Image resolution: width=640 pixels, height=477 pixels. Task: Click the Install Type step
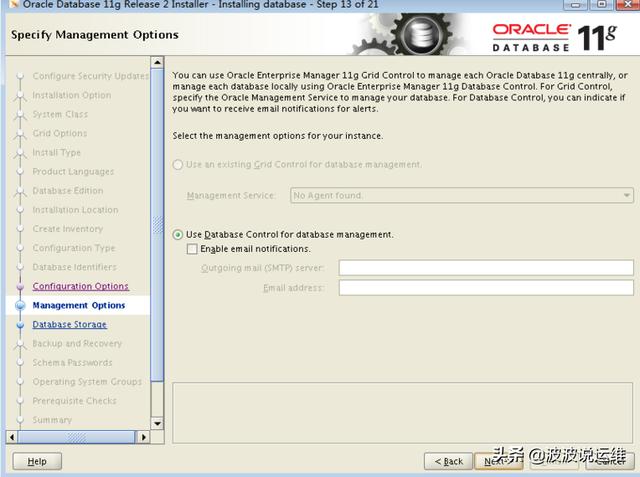tap(57, 153)
